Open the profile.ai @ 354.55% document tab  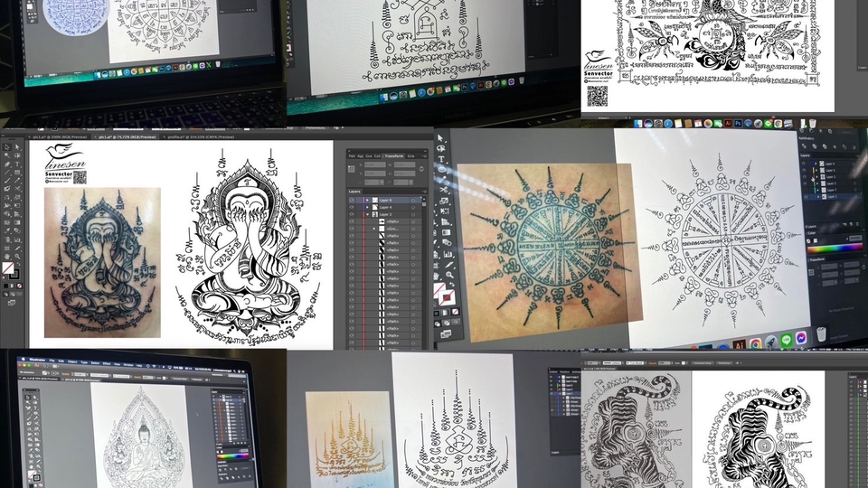coord(201,136)
